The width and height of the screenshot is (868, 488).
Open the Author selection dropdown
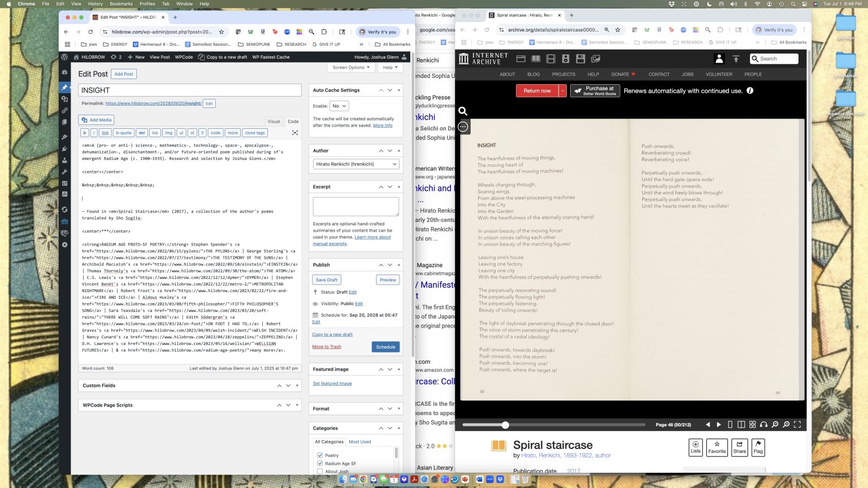click(356, 164)
